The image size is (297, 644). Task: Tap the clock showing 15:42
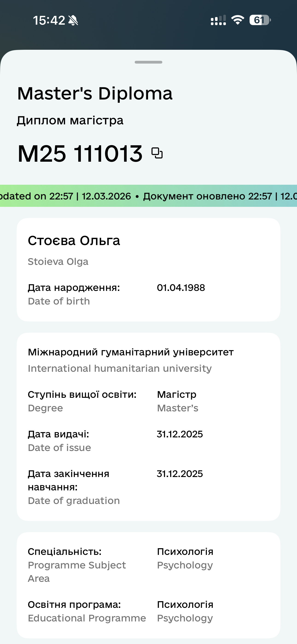(x=49, y=21)
